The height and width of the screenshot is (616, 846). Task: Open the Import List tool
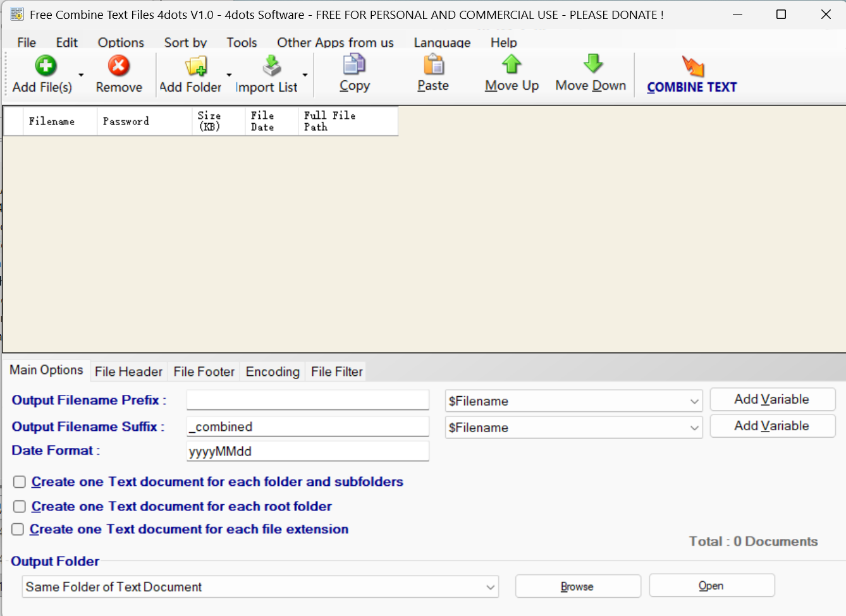click(271, 68)
